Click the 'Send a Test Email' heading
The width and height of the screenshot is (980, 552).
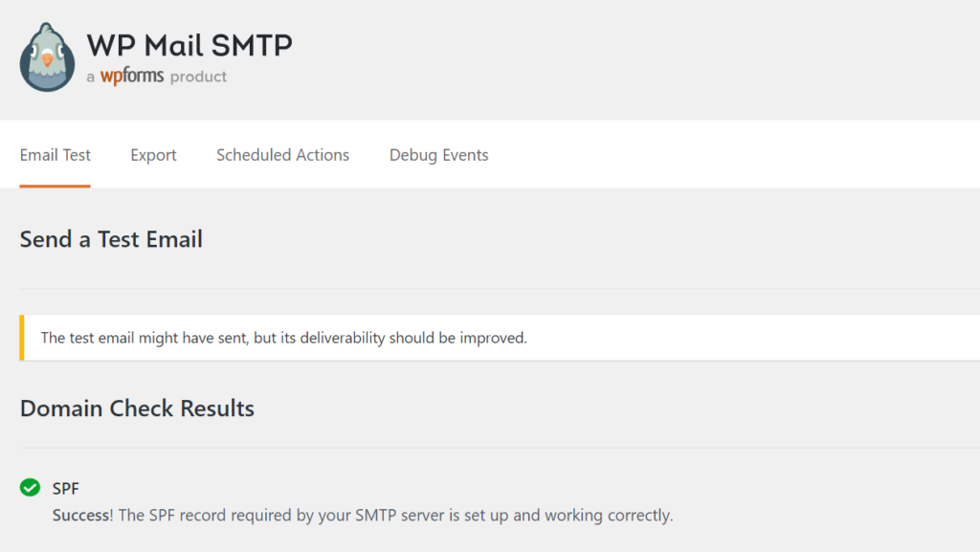click(110, 239)
